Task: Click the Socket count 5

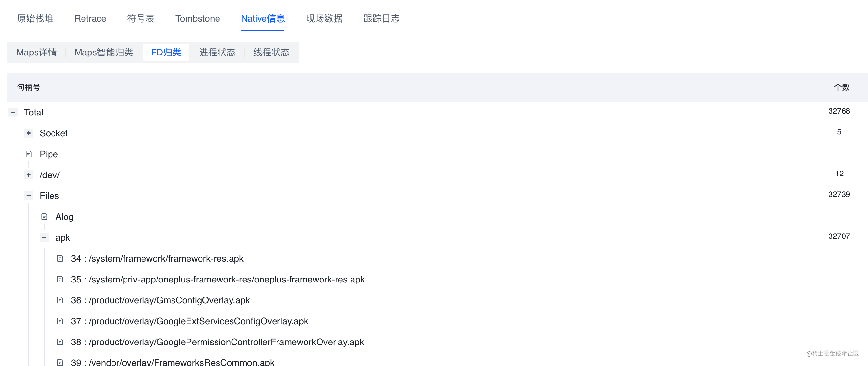Action: [x=839, y=132]
